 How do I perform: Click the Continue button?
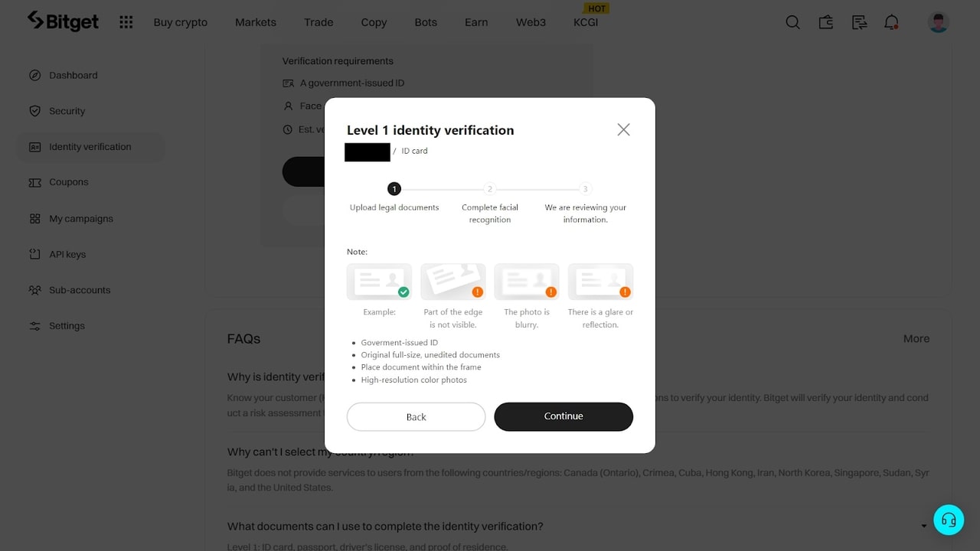click(x=563, y=416)
